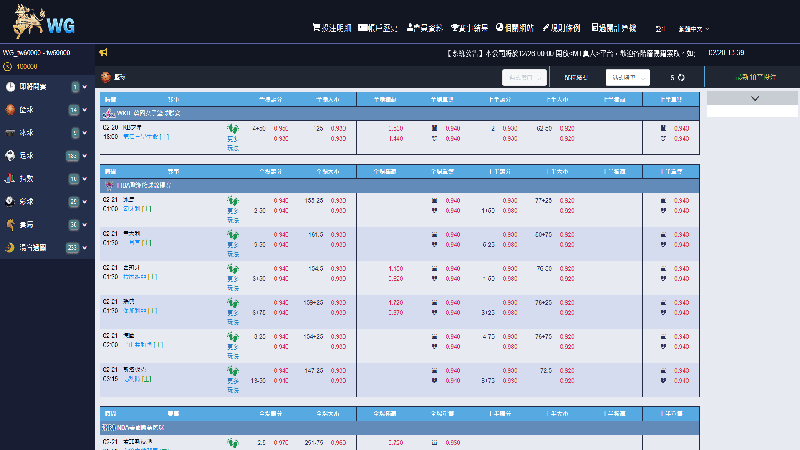800x450 pixels.
Task: Click the refresh countdown icon in toolbar
Action: pos(681,77)
